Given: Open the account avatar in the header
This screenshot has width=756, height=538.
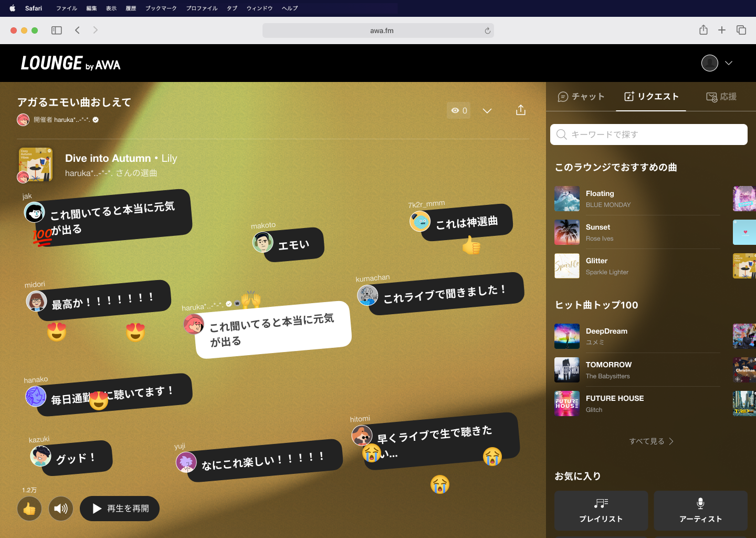Looking at the screenshot, I should (x=710, y=63).
